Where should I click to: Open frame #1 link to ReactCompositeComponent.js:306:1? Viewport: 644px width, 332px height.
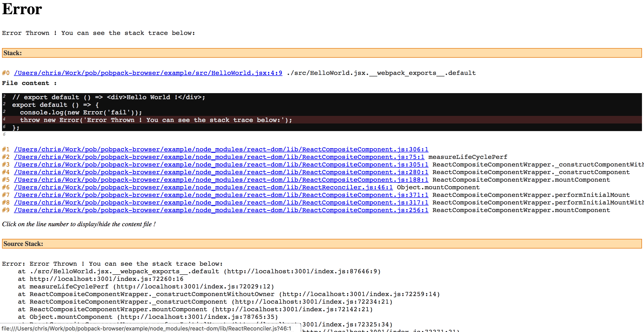221,149
